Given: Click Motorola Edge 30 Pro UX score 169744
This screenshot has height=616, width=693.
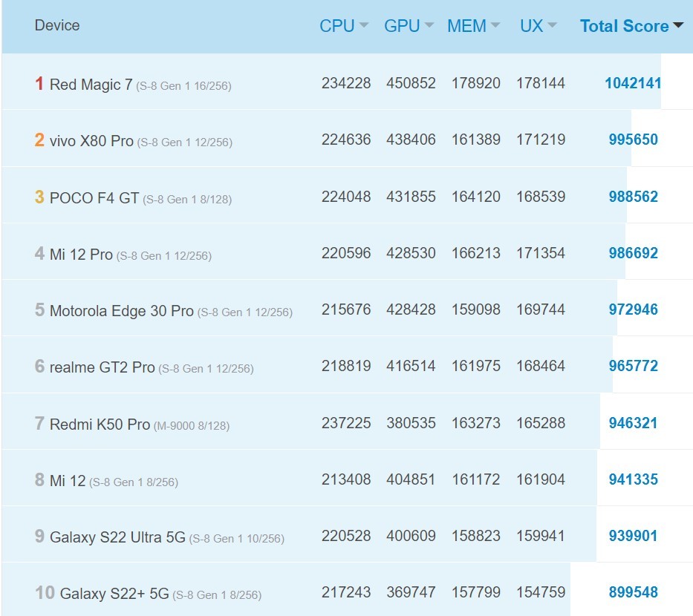Looking at the screenshot, I should 541,309.
